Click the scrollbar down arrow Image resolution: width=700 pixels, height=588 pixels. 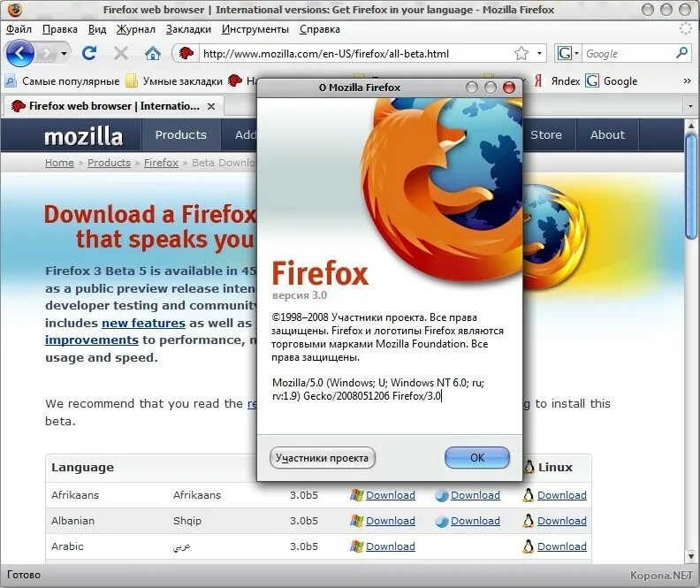(x=691, y=556)
